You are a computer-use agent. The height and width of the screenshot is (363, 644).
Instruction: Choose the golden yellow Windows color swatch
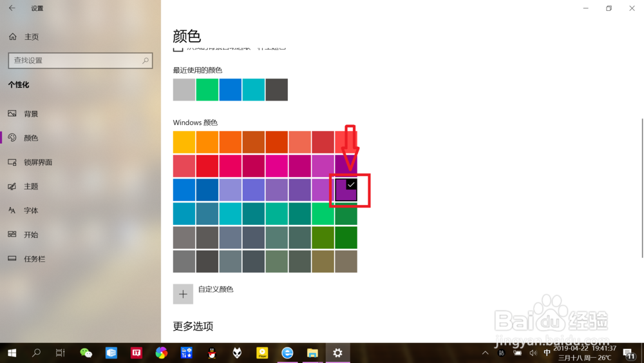(x=184, y=142)
